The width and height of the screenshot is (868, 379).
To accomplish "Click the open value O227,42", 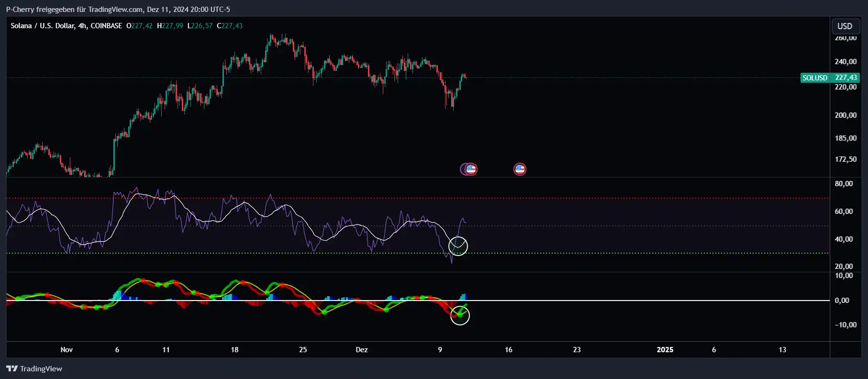I will [x=139, y=26].
